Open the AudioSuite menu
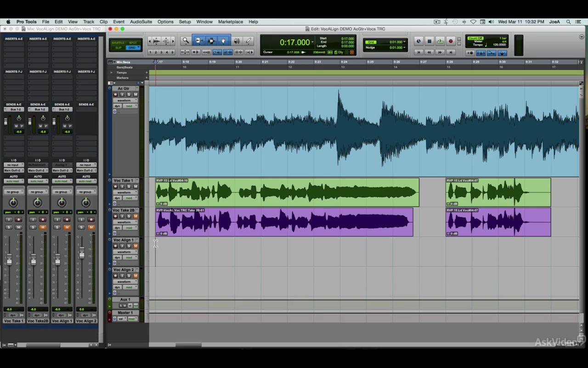 141,22
